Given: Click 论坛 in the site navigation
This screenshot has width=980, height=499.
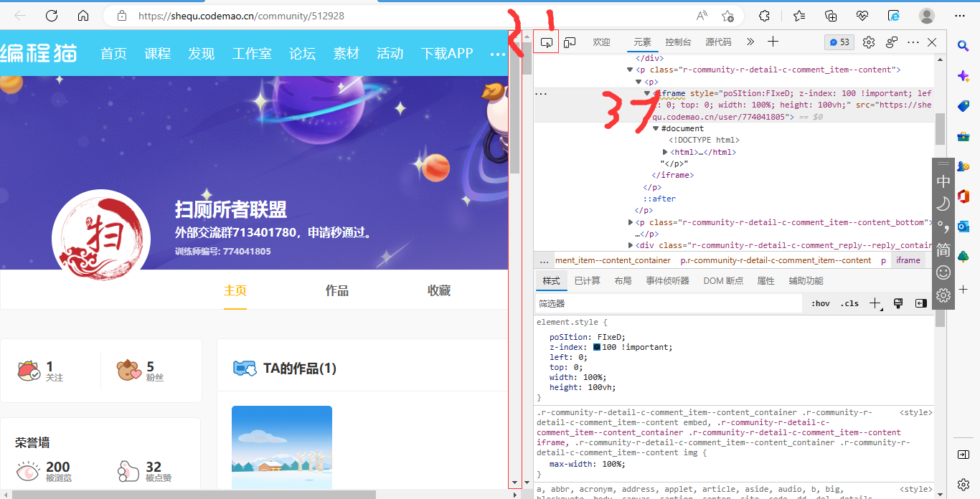Looking at the screenshot, I should 302,54.
